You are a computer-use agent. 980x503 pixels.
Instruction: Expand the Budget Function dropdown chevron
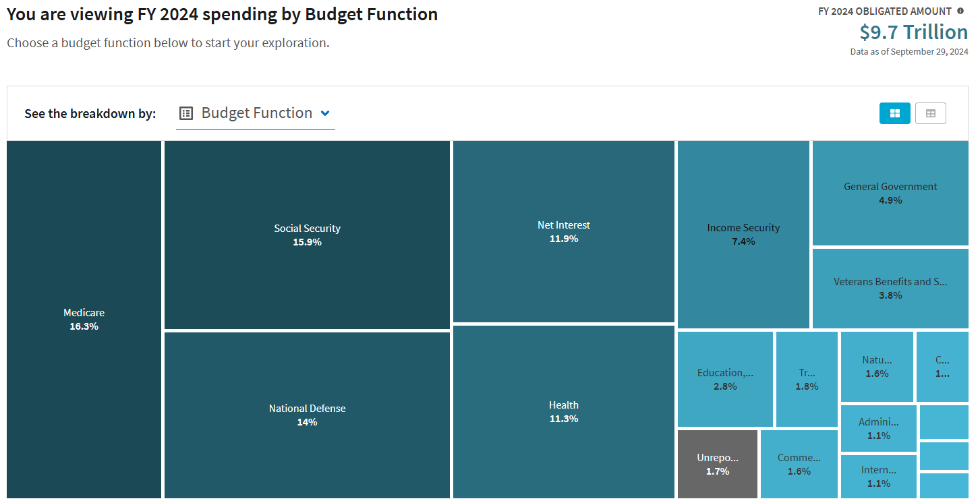click(x=325, y=113)
